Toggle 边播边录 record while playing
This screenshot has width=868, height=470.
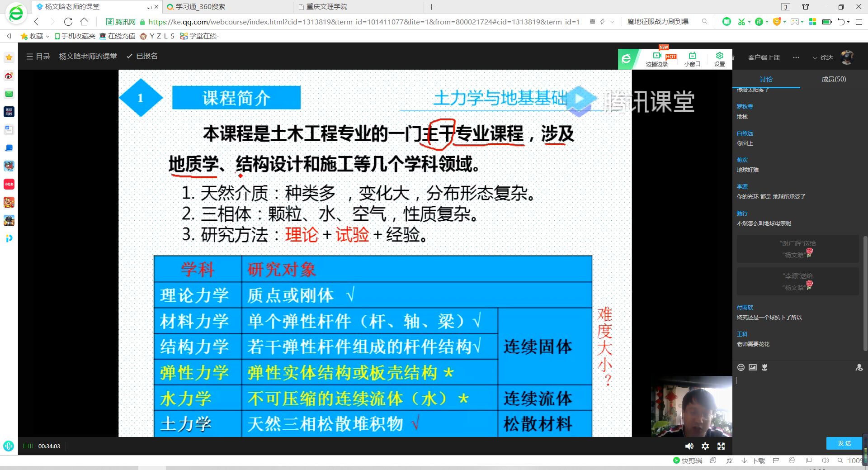tap(657, 59)
